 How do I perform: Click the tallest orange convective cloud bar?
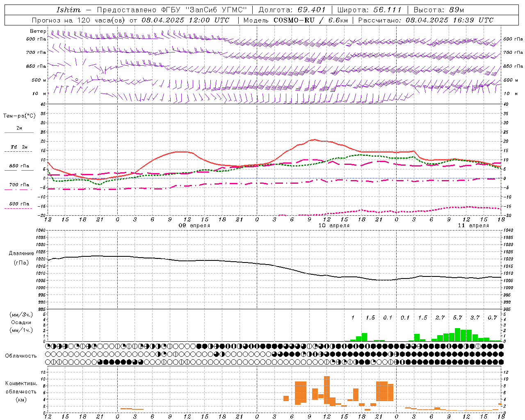(x=327, y=390)
